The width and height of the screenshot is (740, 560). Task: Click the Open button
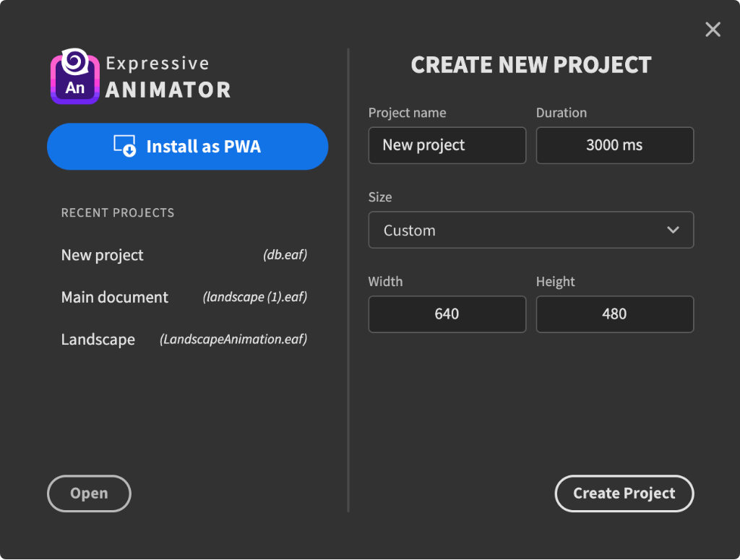click(x=89, y=494)
